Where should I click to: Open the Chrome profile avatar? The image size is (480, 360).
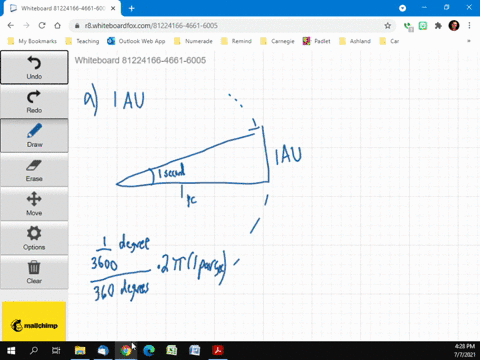(454, 25)
